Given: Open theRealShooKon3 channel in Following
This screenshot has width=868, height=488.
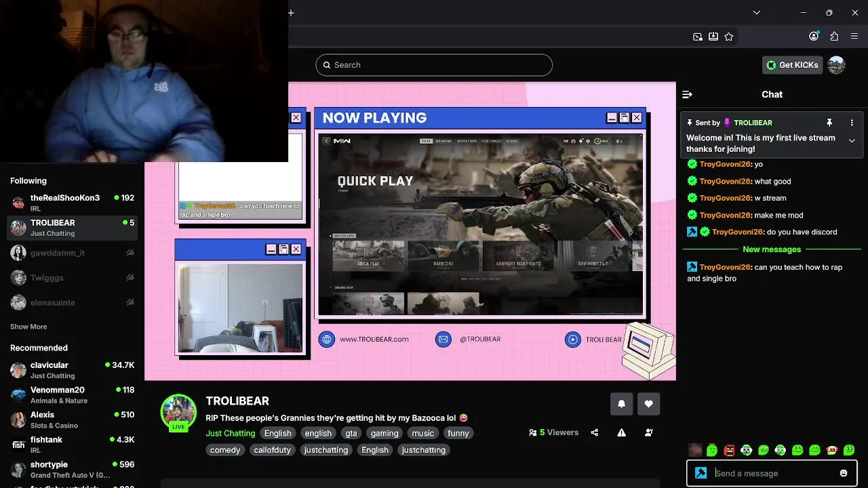Looking at the screenshot, I should pos(73,203).
